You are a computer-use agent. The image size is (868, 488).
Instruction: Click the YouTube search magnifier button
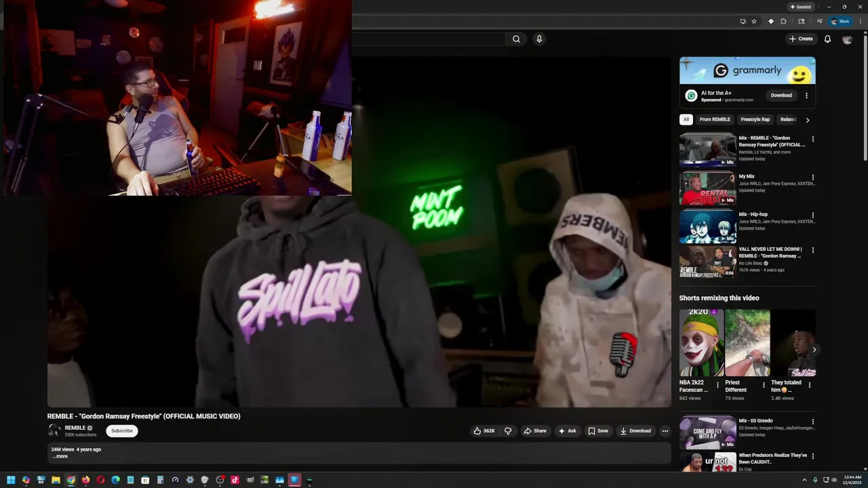pyautogui.click(x=516, y=39)
